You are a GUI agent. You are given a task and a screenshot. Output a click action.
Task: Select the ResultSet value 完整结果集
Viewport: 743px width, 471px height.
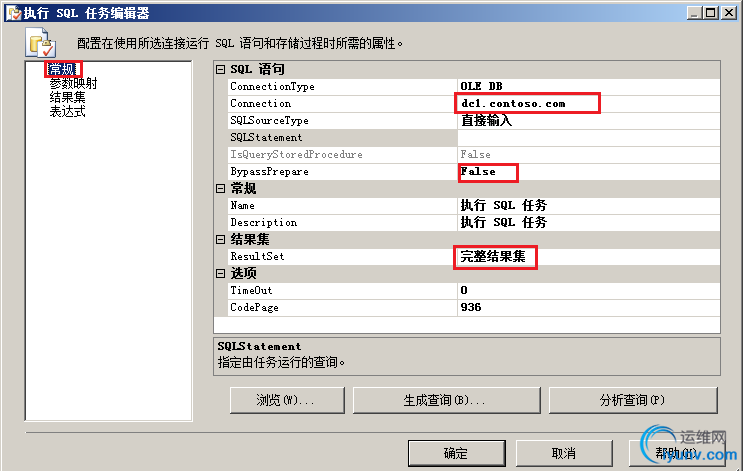coord(588,256)
